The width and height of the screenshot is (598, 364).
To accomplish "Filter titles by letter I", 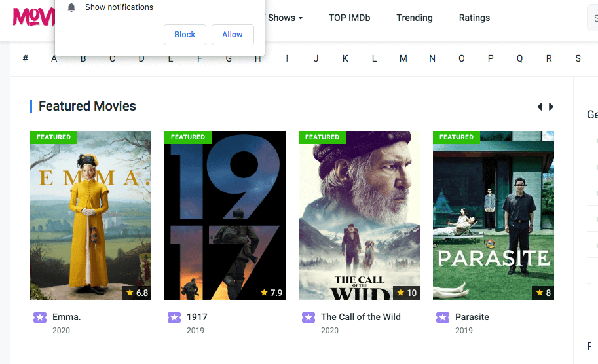I will click(287, 58).
